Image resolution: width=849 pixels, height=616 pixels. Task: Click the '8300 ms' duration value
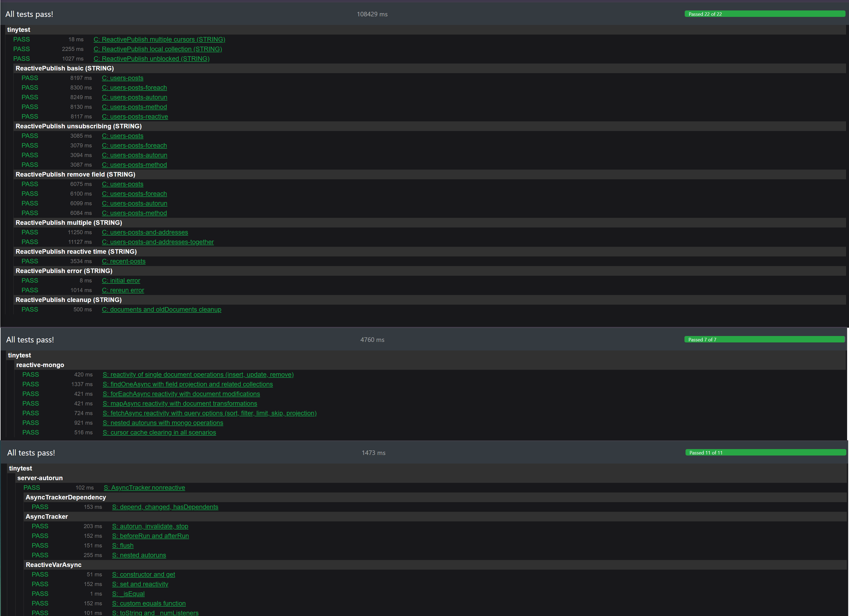click(x=81, y=88)
